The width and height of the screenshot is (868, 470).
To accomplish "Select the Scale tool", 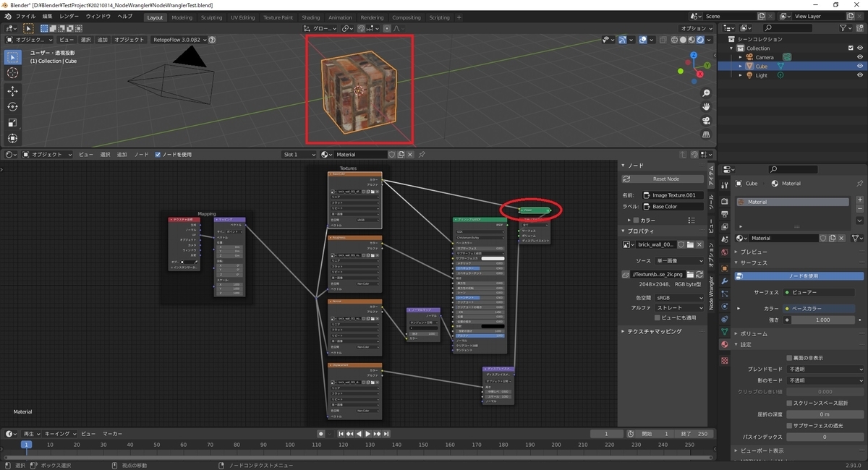I will (x=12, y=123).
